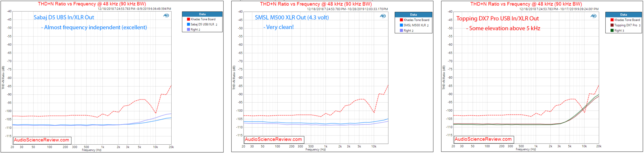Click the AP logo in Sabaj D5 chart
The width and height of the screenshot is (644, 153).
point(166,15)
